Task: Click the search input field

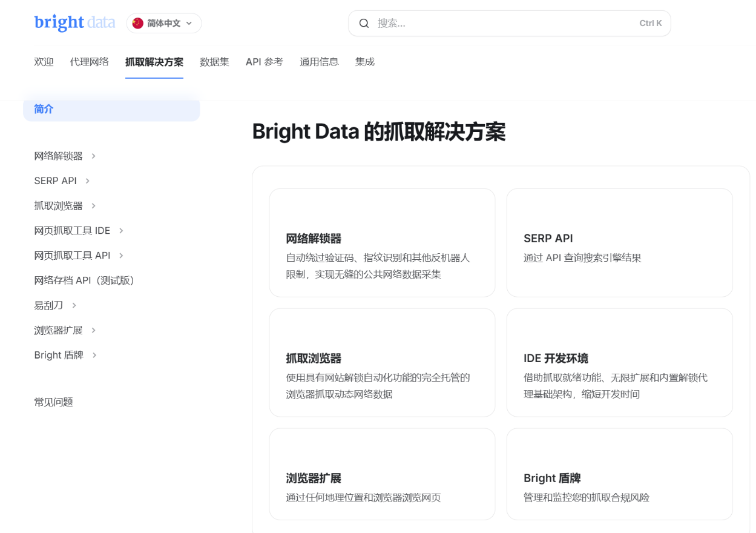Action: [x=509, y=23]
